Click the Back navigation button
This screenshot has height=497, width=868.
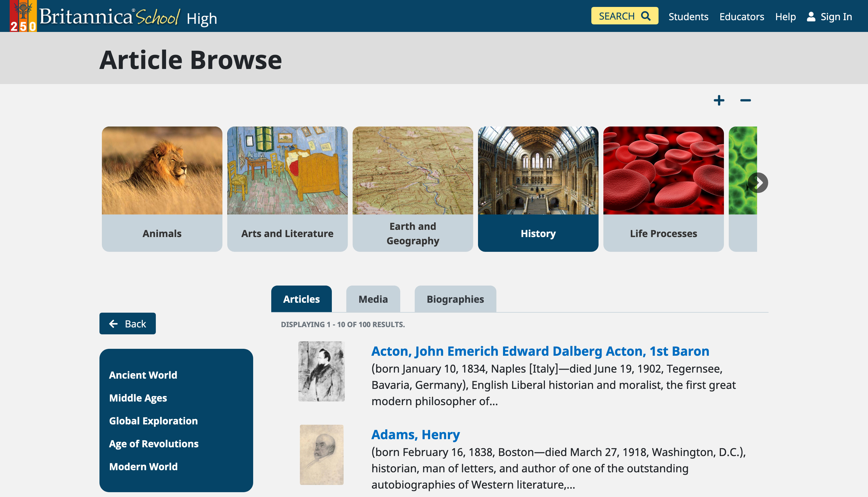127,324
